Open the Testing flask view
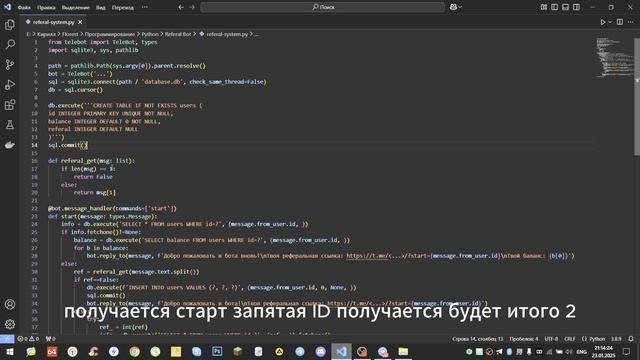The image size is (640, 360). tap(10, 124)
